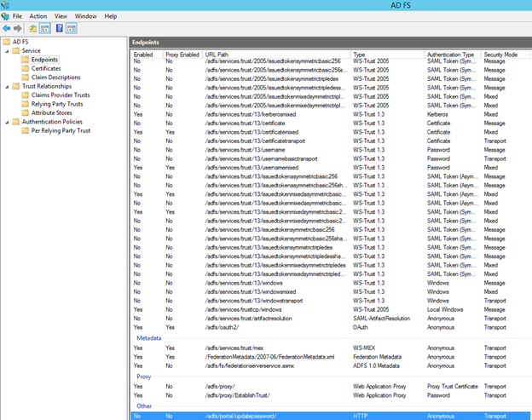This screenshot has height=420, width=532.
Task: Click the Up one level folder icon
Action: (33, 28)
